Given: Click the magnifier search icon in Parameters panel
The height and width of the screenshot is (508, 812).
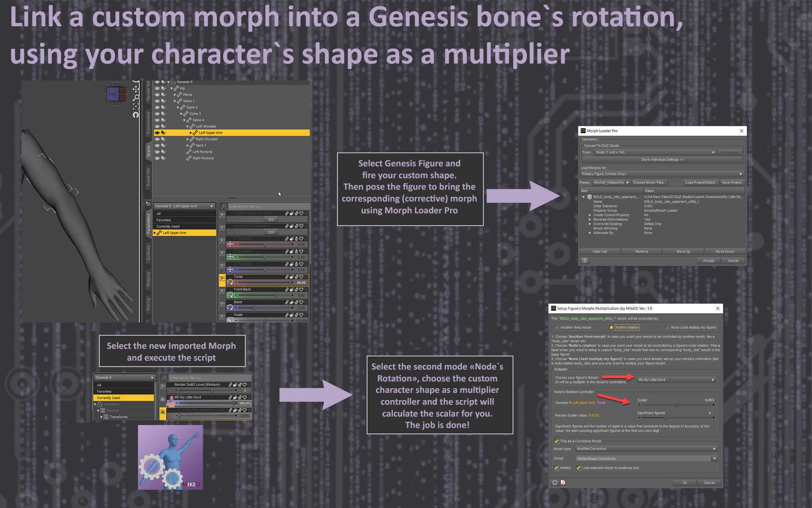Looking at the screenshot, I should click(x=223, y=207).
